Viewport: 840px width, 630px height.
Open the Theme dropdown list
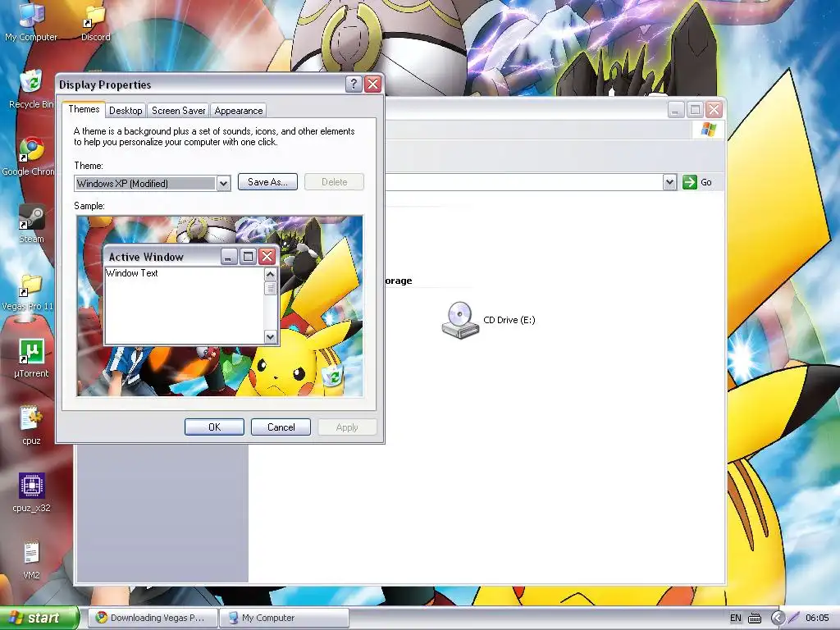click(223, 183)
